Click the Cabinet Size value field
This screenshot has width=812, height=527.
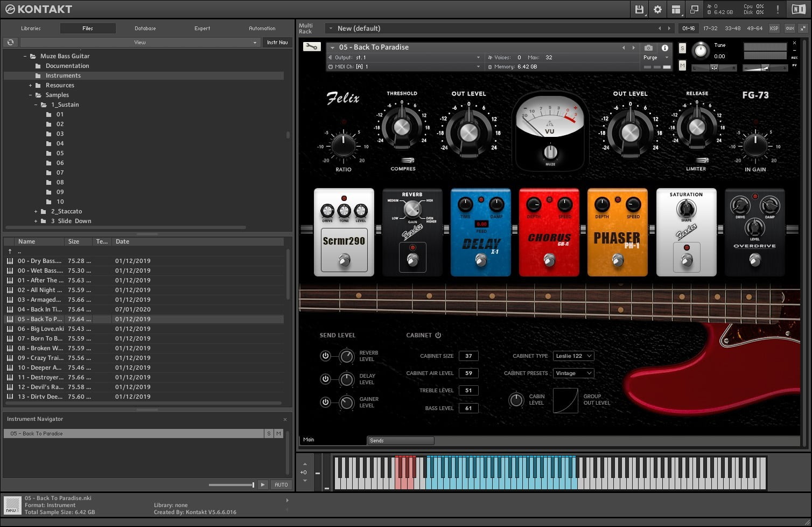[x=468, y=356]
